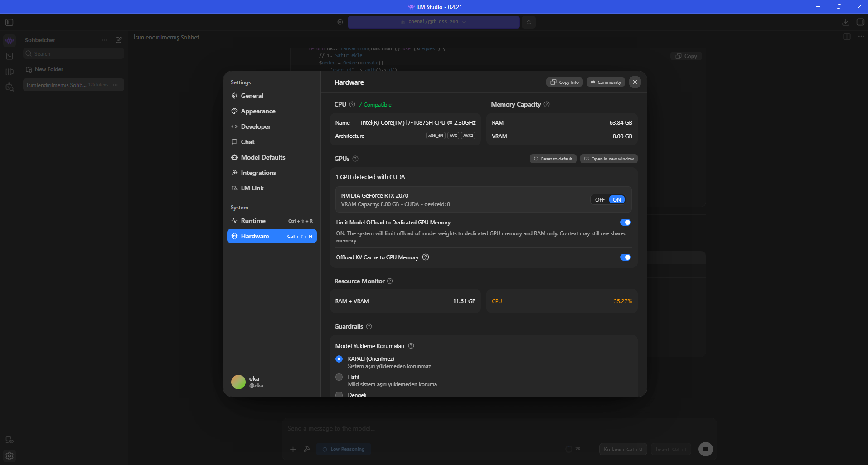Image resolution: width=868 pixels, height=465 pixels.
Task: Click the GPUs help icon
Action: 355,159
